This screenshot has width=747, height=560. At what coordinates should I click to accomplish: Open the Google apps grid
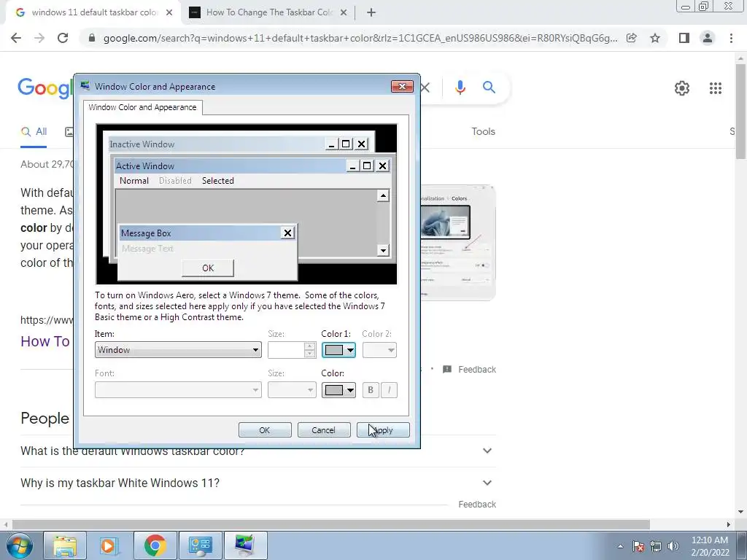[716, 88]
